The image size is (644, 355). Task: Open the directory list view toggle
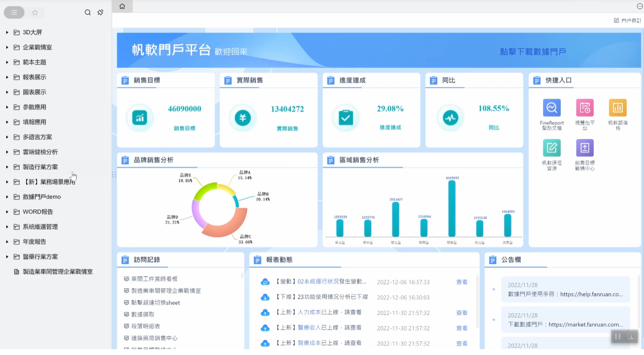(x=14, y=13)
